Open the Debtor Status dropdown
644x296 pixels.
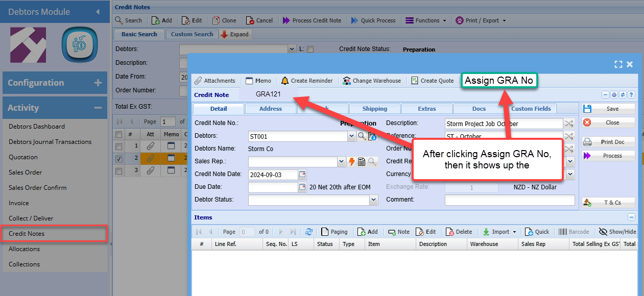click(x=373, y=200)
